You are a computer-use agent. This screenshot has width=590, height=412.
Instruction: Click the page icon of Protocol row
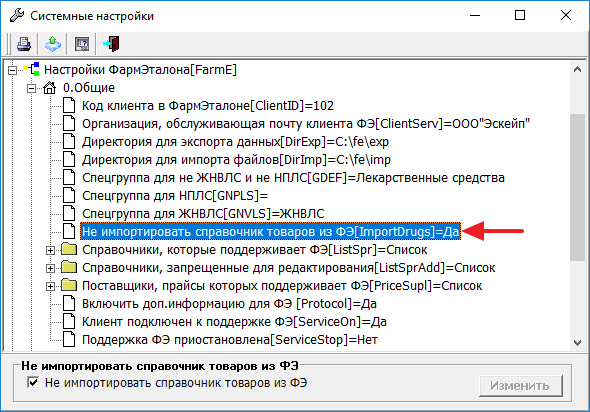coord(69,304)
